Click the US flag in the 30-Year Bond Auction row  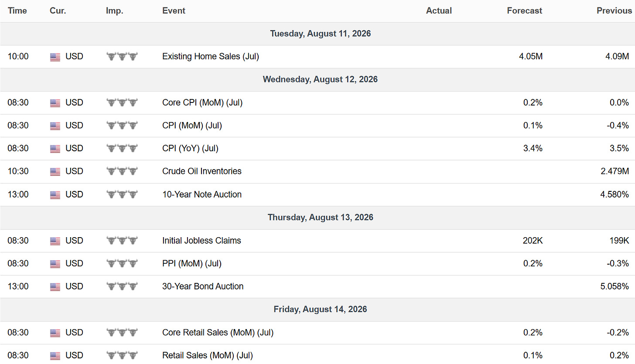click(x=55, y=287)
